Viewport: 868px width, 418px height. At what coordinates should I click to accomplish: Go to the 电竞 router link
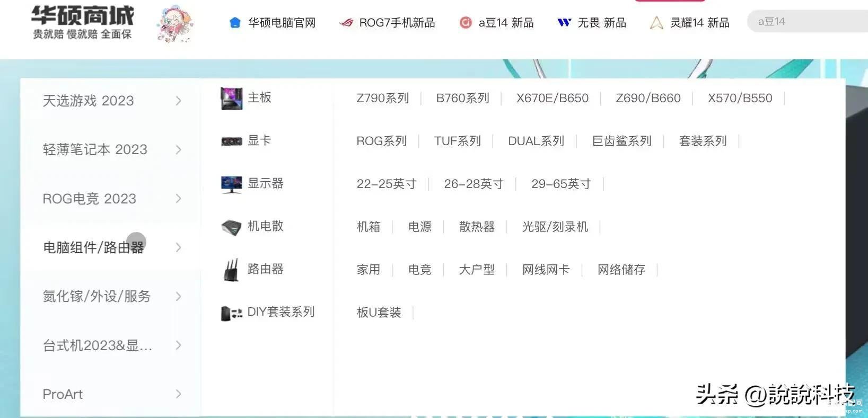coord(420,270)
